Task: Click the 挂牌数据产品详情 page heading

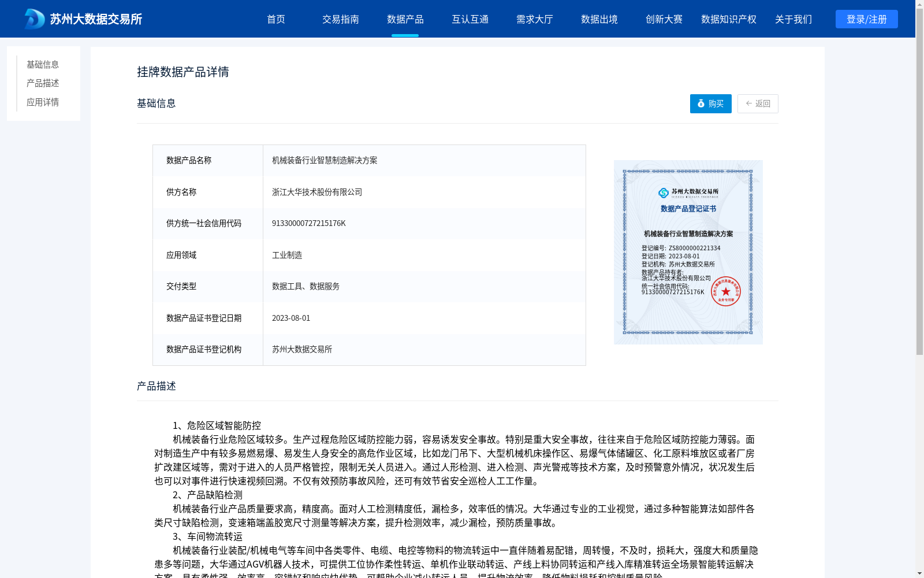Action: point(183,72)
